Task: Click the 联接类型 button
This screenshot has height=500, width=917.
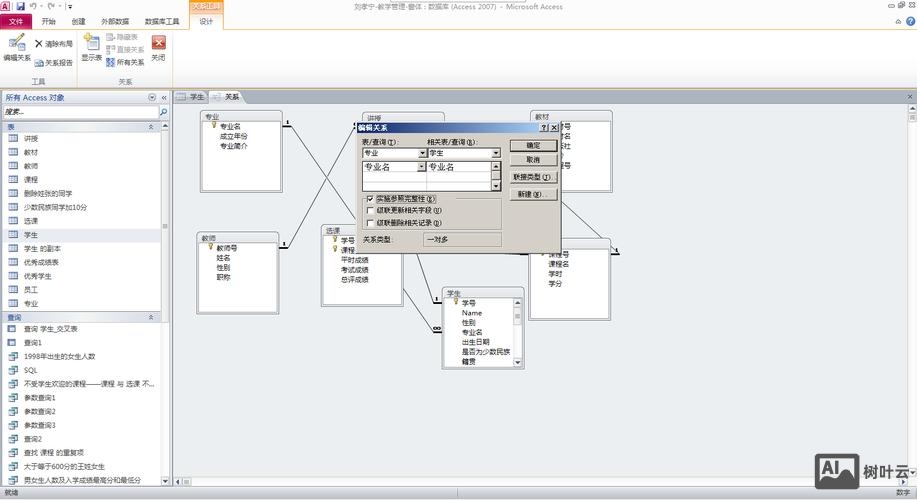Action: pos(532,177)
